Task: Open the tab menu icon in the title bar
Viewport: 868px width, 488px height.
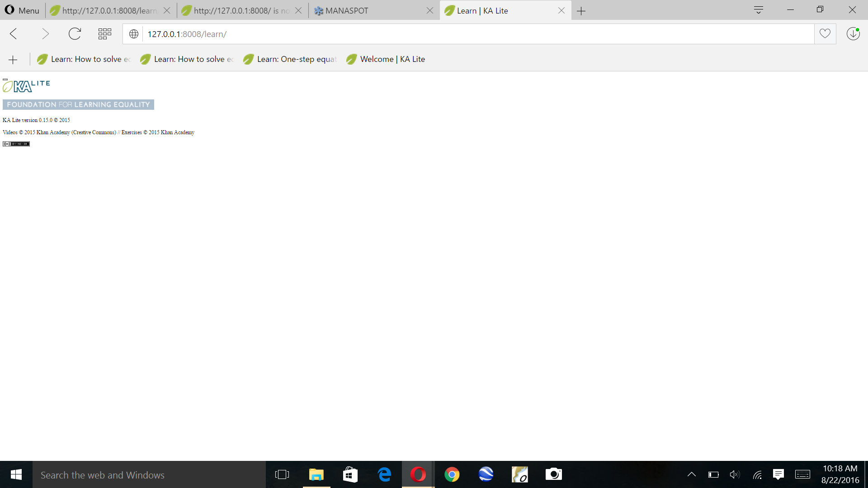Action: [x=759, y=10]
